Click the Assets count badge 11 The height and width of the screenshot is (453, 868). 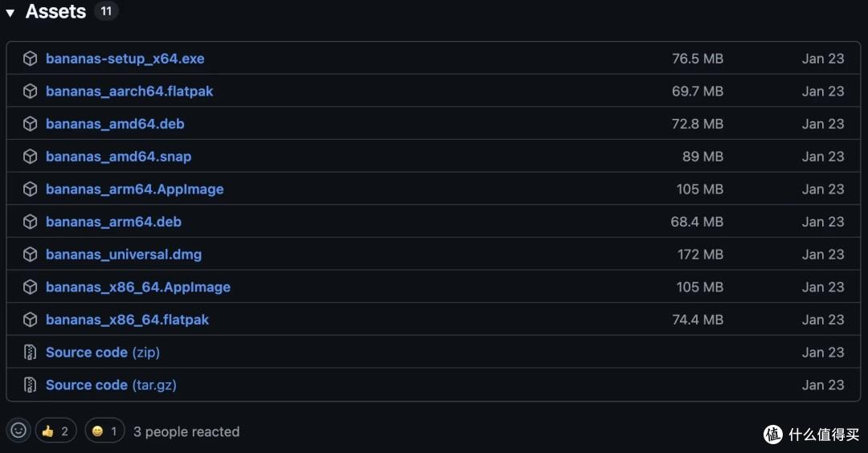[106, 11]
